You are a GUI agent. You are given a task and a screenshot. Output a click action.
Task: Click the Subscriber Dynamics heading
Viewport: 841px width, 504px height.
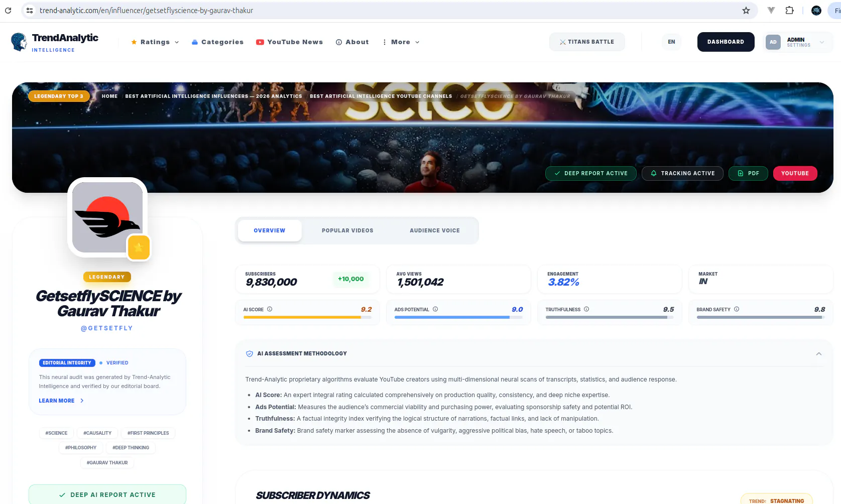313,495
